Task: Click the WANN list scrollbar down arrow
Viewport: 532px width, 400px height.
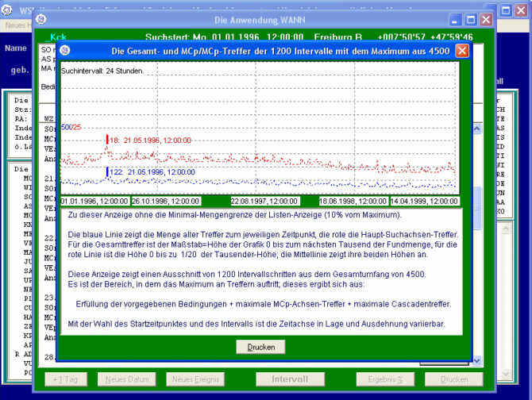Action: [477, 360]
